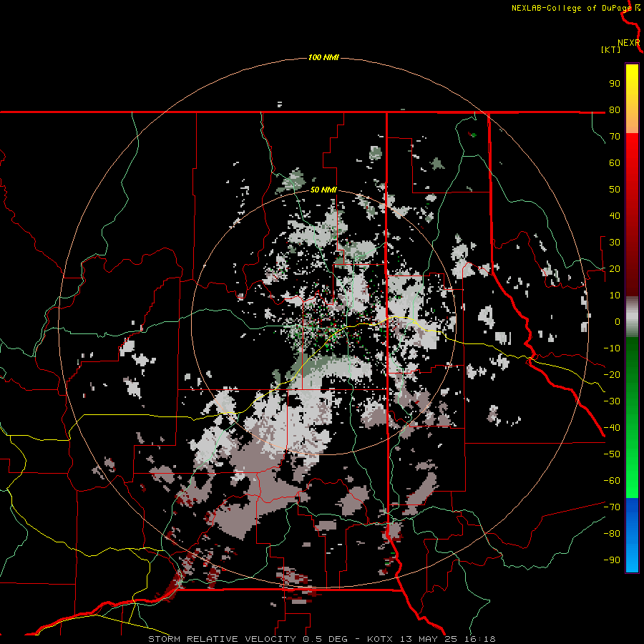The height and width of the screenshot is (644, 644).
Task: Click the -90 value on the velocity scale
Action: coord(612,560)
